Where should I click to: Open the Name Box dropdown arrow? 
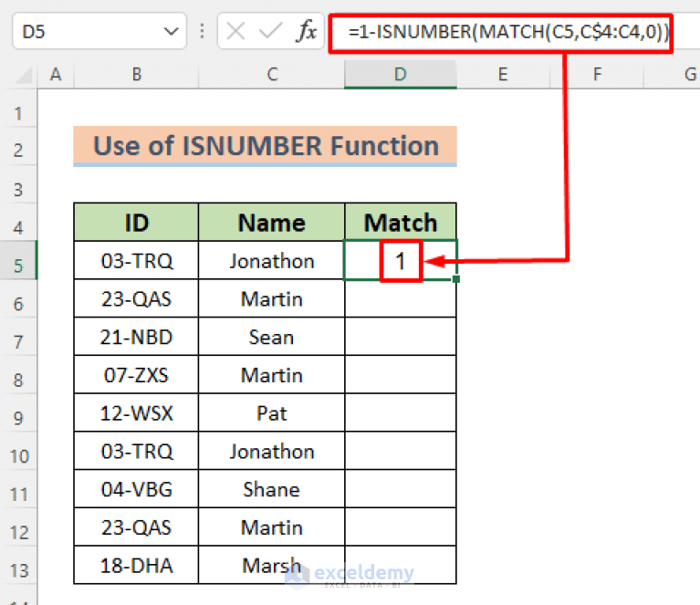coord(171,31)
